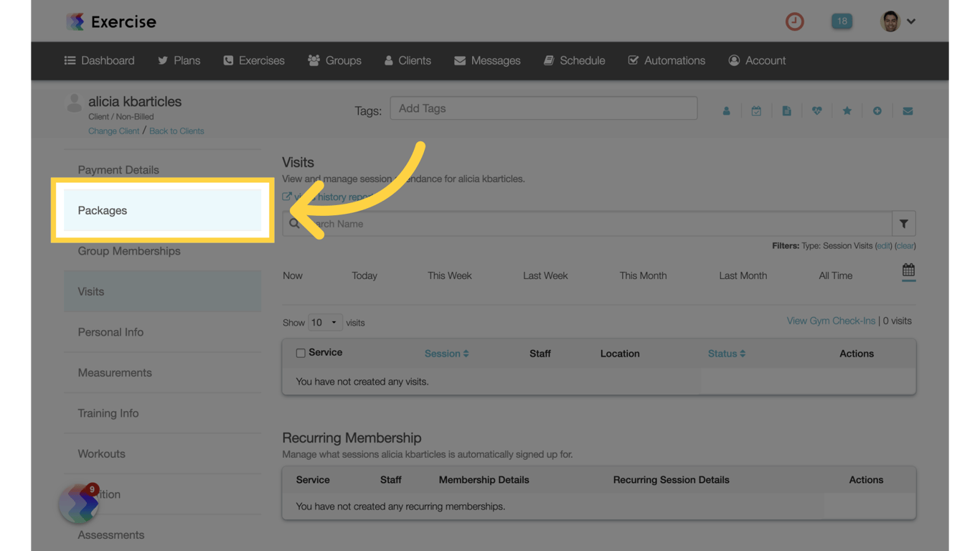Filter visits by Last Week

[545, 275]
